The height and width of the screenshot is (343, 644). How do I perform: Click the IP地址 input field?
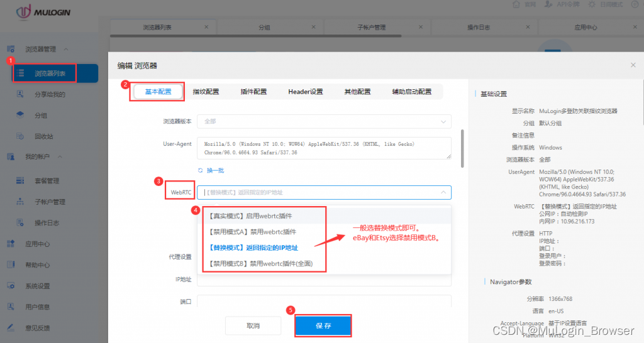[324, 281]
